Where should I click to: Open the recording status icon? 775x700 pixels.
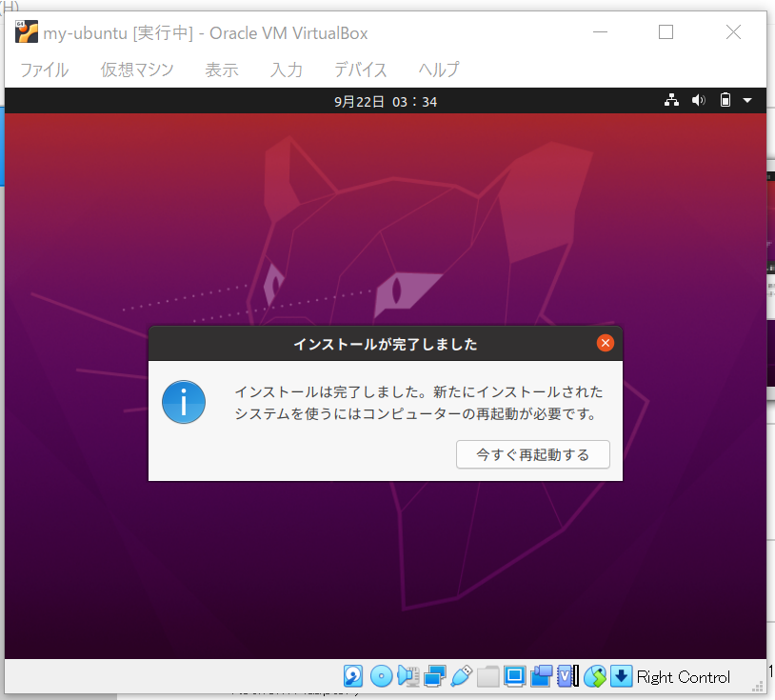pos(541,676)
